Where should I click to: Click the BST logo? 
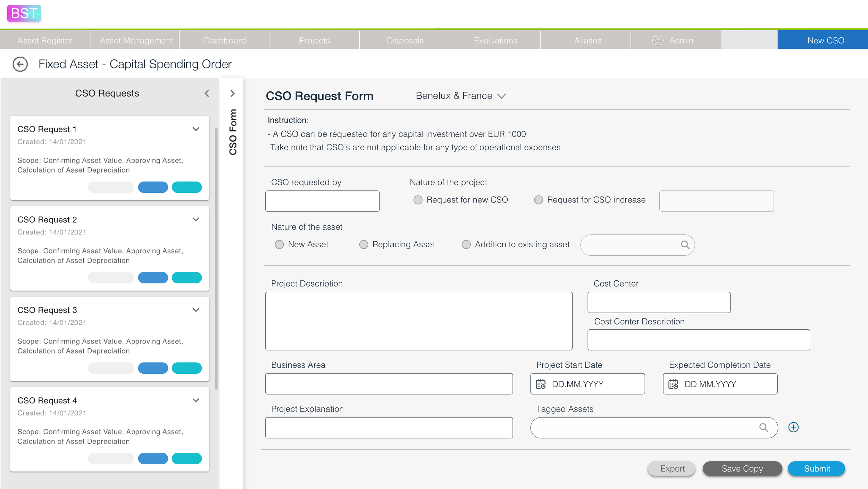pos(23,14)
